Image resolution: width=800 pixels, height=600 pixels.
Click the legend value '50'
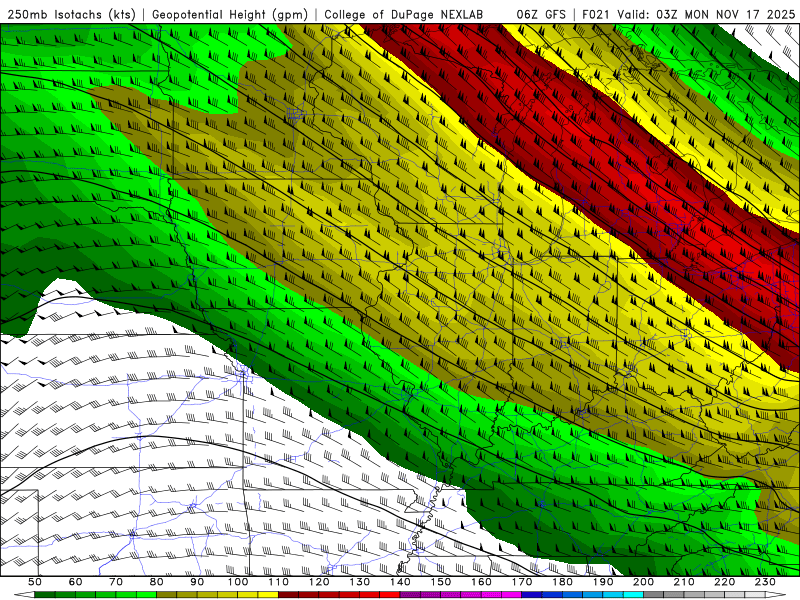point(35,582)
